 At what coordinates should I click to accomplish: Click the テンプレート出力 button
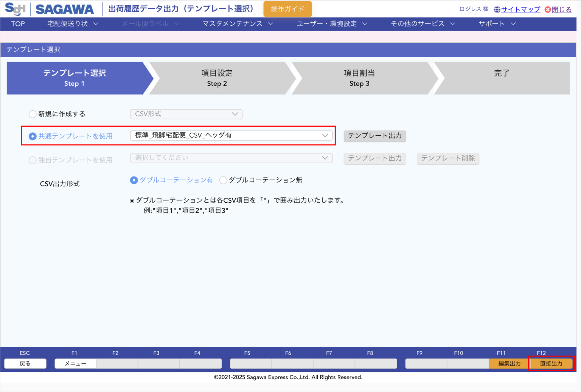[374, 136]
